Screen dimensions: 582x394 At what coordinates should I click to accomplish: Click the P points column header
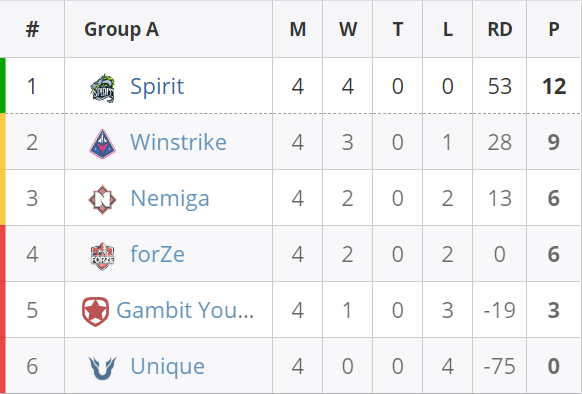pos(554,29)
